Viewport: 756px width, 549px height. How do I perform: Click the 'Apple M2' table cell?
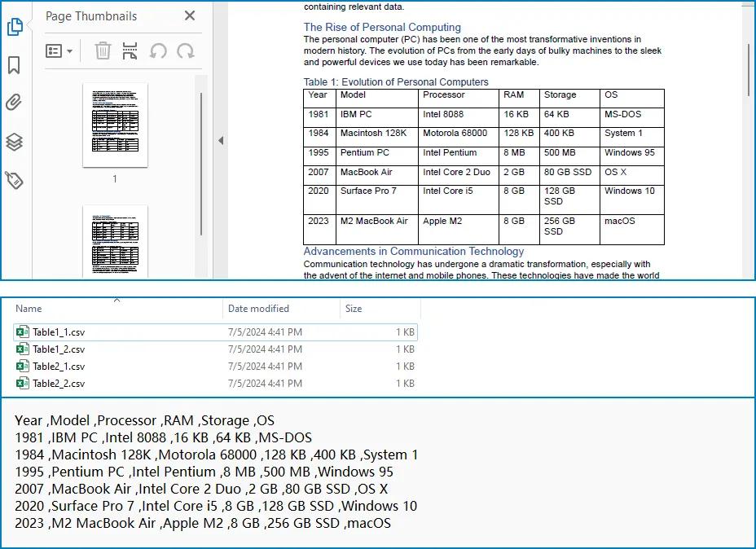point(459,230)
